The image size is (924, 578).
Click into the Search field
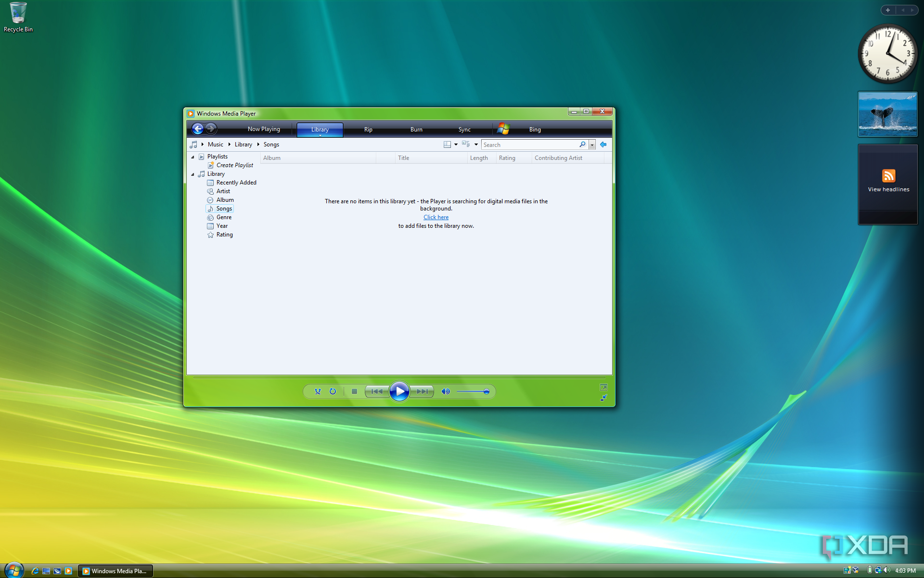pos(529,144)
